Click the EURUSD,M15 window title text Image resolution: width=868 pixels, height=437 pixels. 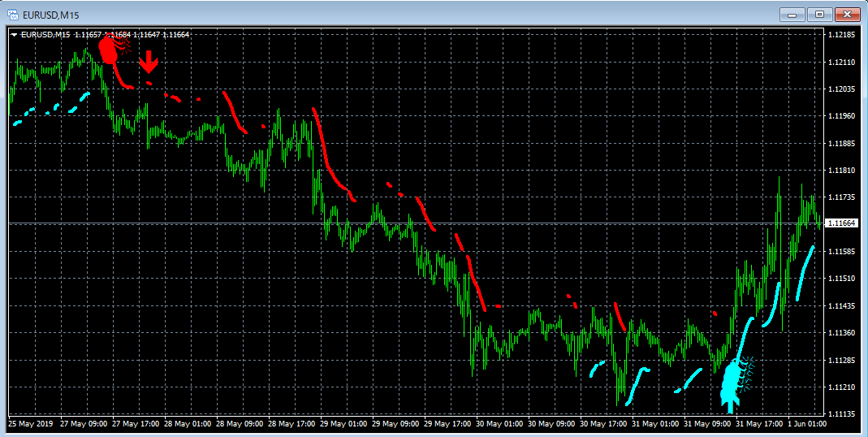tap(51, 15)
